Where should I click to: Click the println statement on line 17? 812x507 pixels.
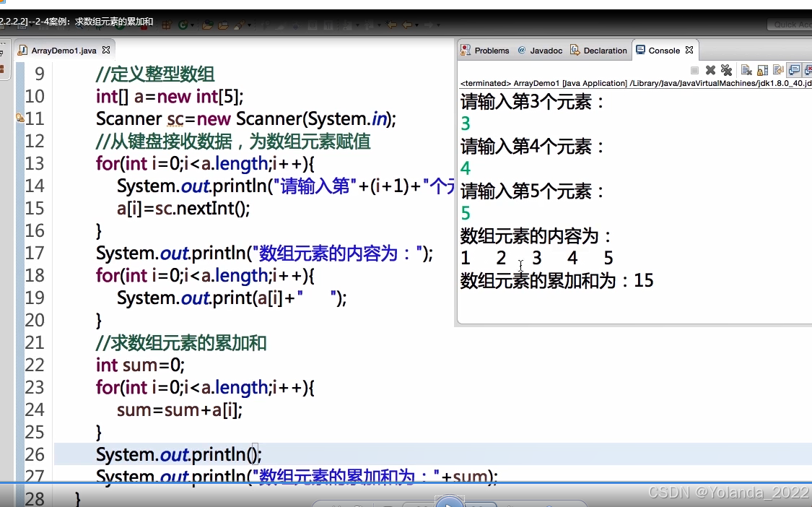(x=264, y=253)
